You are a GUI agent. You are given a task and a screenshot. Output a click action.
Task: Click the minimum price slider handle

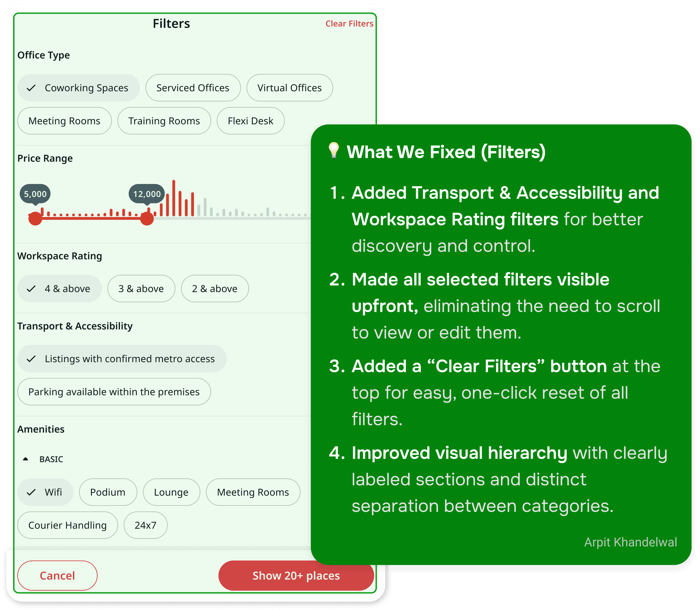click(35, 218)
